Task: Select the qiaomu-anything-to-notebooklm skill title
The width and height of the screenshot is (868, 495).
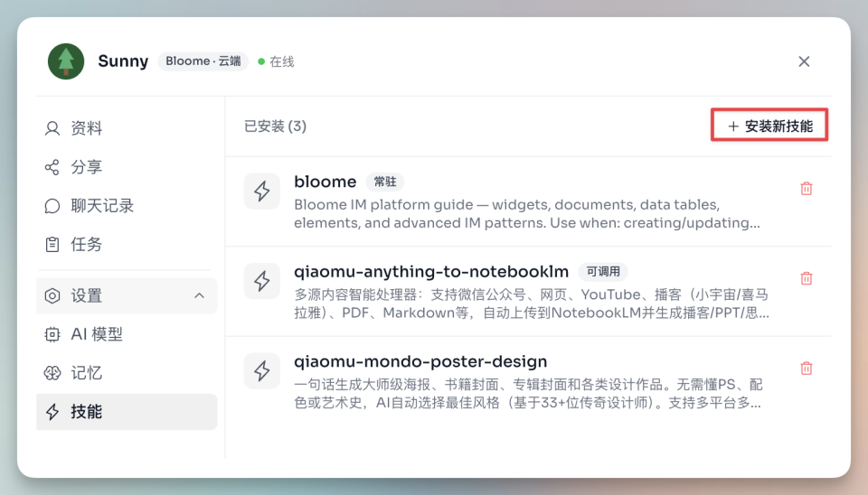Action: pos(431,272)
